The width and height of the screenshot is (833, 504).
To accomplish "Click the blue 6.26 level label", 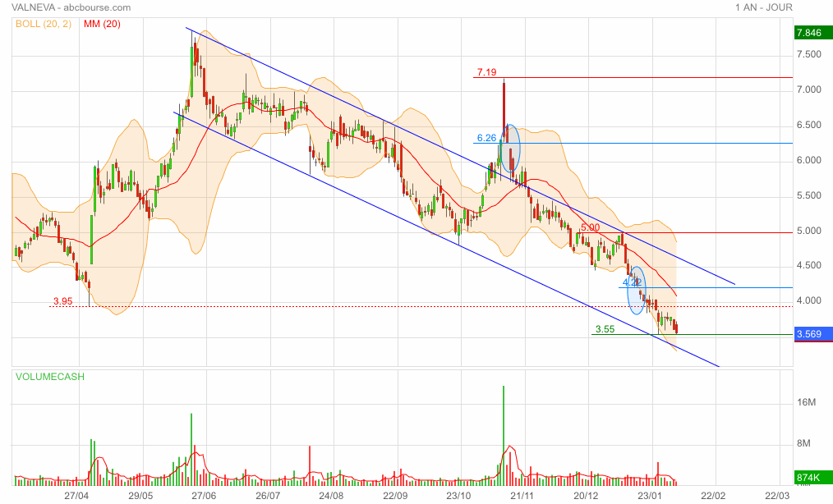I will click(x=486, y=138).
